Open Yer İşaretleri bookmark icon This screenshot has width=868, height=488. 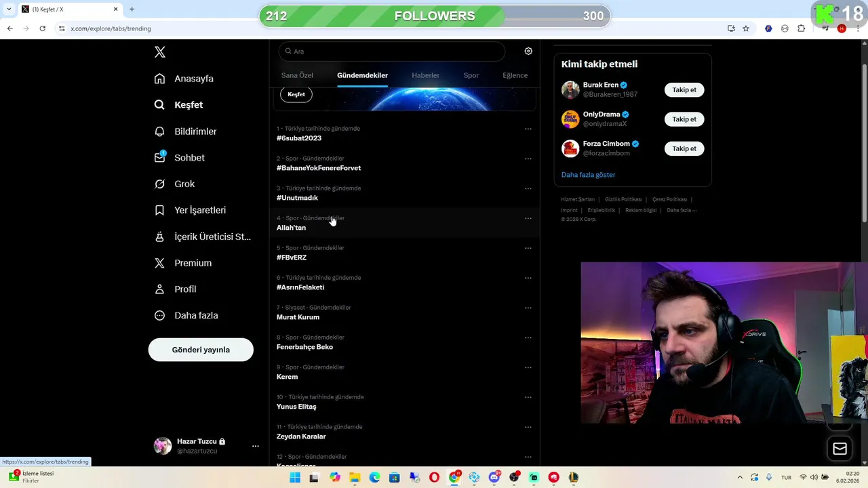[159, 210]
